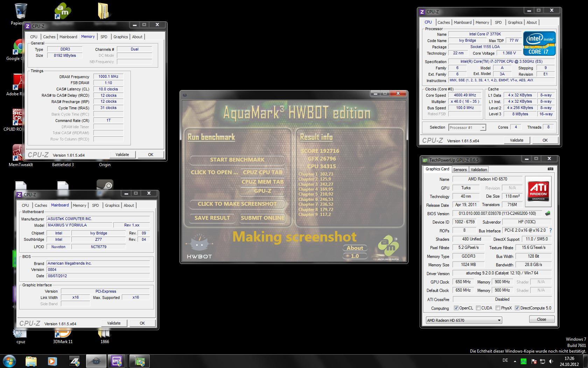This screenshot has height=368, width=588.
Task: Click Validate in CPU-Z CPU window
Action: (517, 140)
